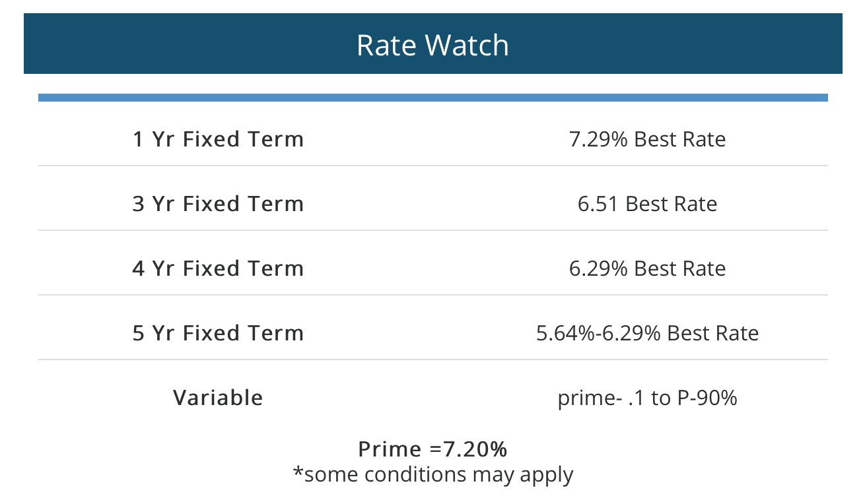
Task: Select the 4 Yr Fixed Term label
Action: click(x=218, y=268)
